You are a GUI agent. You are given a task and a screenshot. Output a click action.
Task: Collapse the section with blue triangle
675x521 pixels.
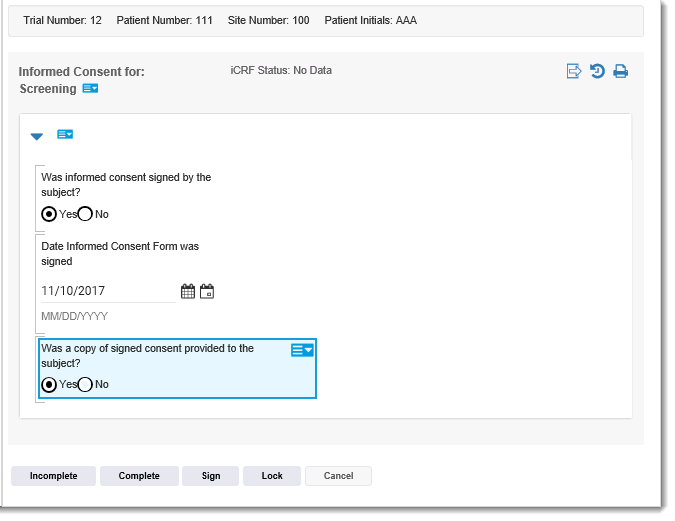point(37,136)
